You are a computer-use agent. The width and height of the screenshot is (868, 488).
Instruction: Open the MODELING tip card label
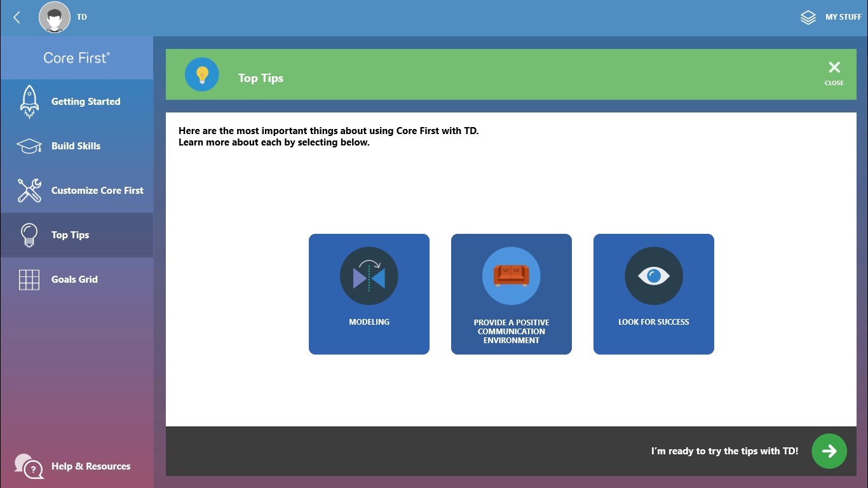point(369,322)
